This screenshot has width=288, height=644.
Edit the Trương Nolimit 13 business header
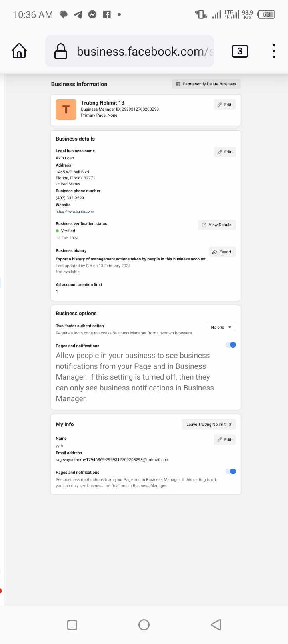(224, 105)
